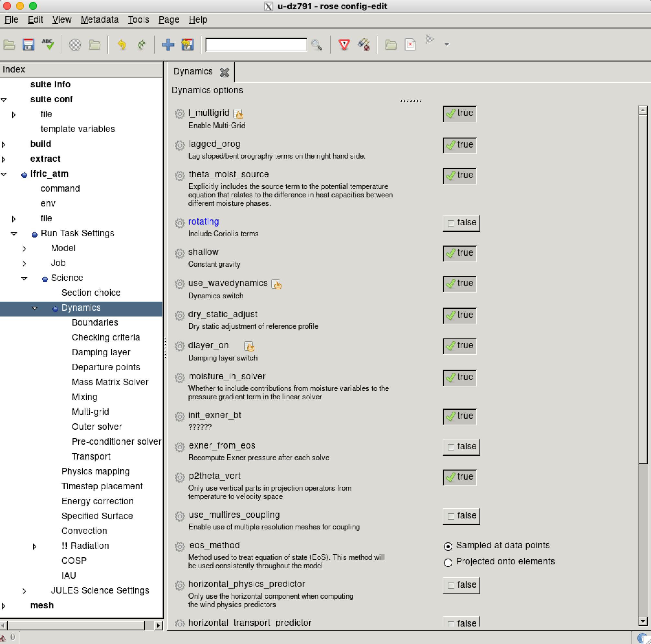Image resolution: width=651 pixels, height=644 pixels.
Task: Click the blue plus Add icon
Action: (x=168, y=44)
